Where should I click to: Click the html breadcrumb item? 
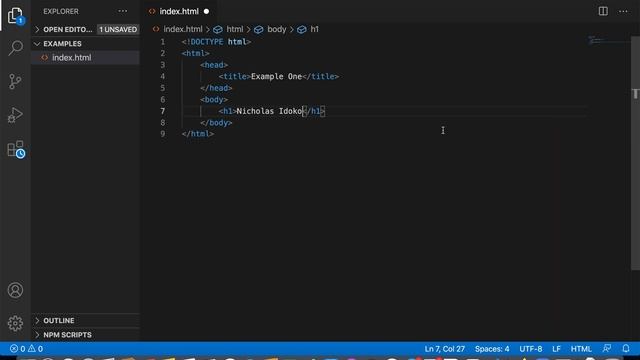click(x=234, y=29)
